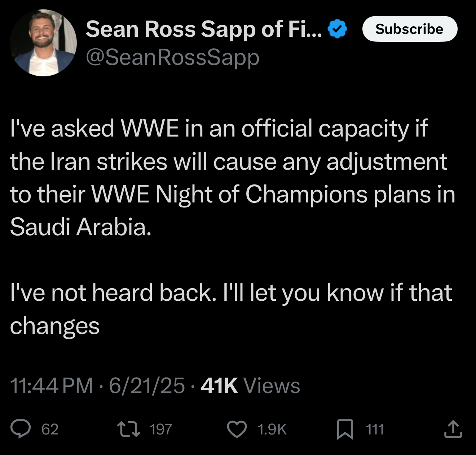
Task: Click the 62 replies count
Action: tap(50, 429)
